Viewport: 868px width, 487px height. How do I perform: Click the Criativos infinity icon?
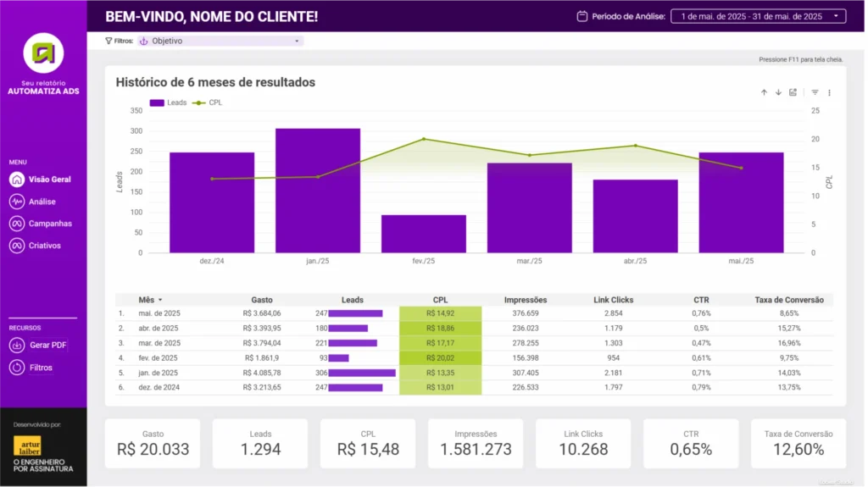pyautogui.click(x=17, y=246)
